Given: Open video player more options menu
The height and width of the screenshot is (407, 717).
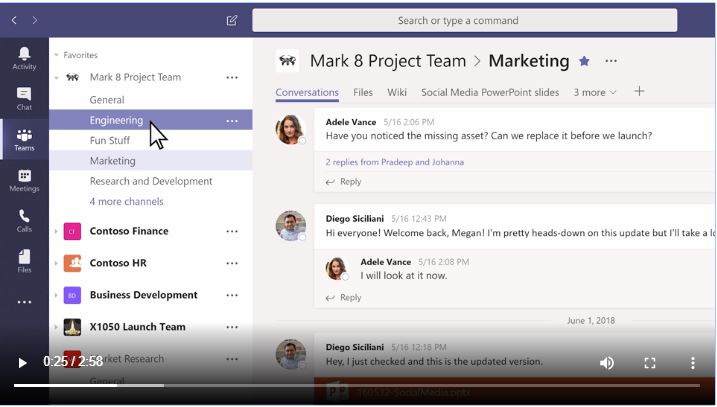Looking at the screenshot, I should (x=693, y=363).
